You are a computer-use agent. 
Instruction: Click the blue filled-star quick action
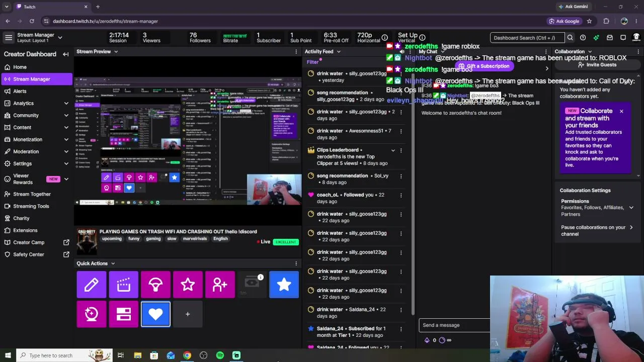click(x=284, y=285)
